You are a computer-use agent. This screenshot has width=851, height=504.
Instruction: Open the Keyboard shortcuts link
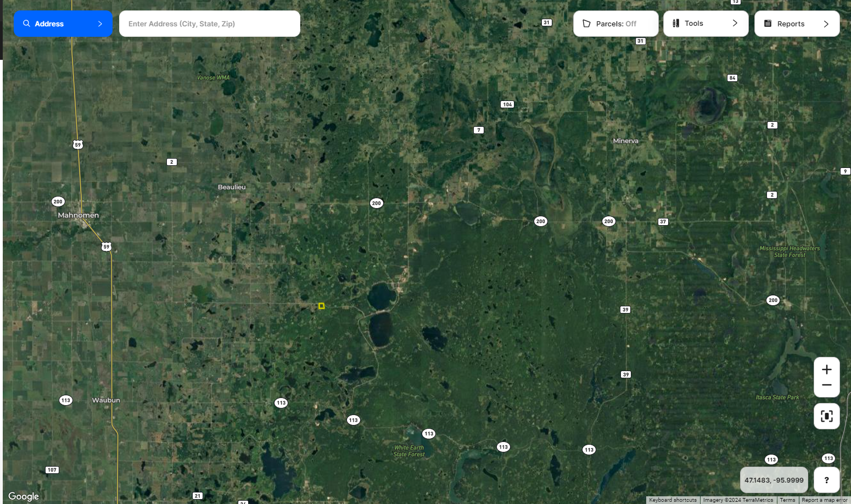[x=673, y=500]
